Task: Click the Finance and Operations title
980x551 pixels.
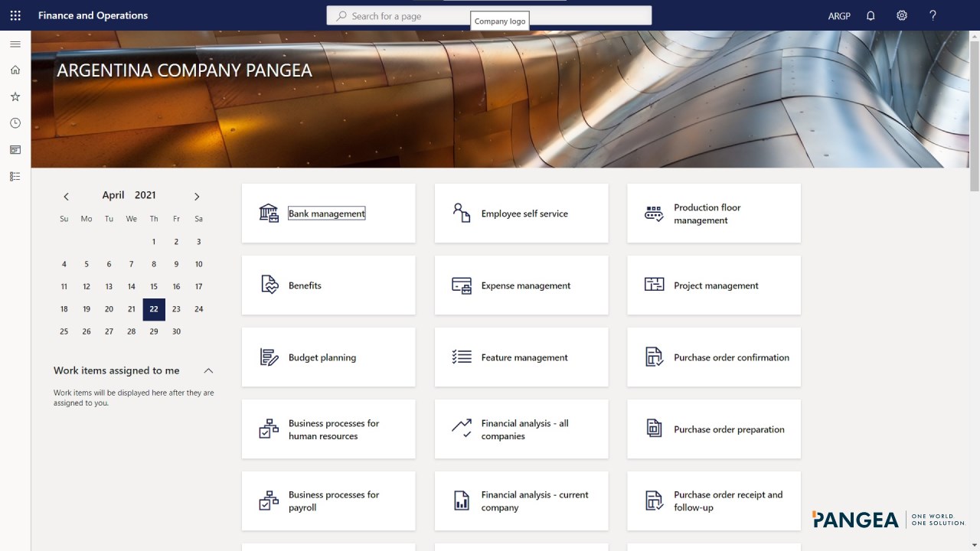Action: (93, 15)
